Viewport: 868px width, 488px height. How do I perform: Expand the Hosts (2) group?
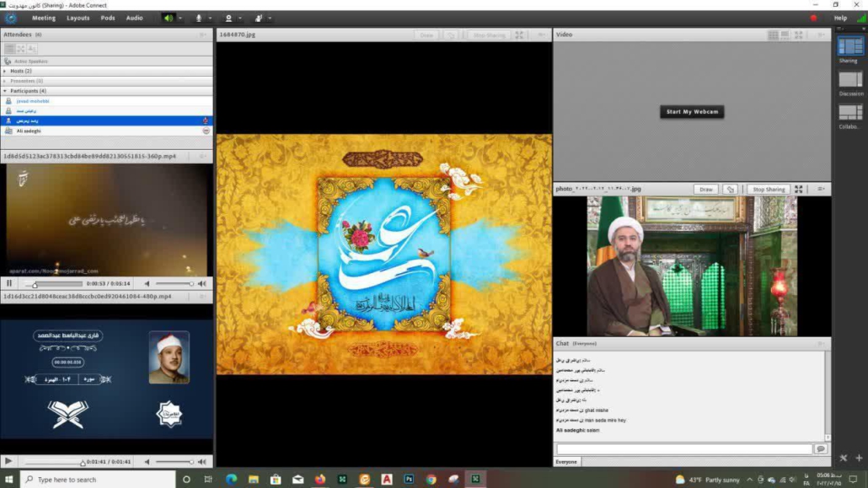tap(5, 71)
